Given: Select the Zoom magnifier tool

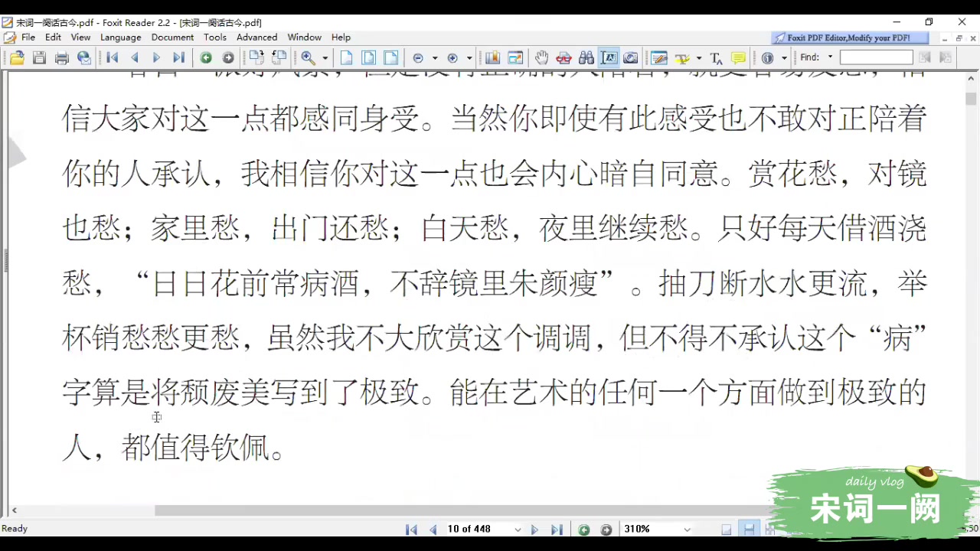Looking at the screenshot, I should click(308, 57).
